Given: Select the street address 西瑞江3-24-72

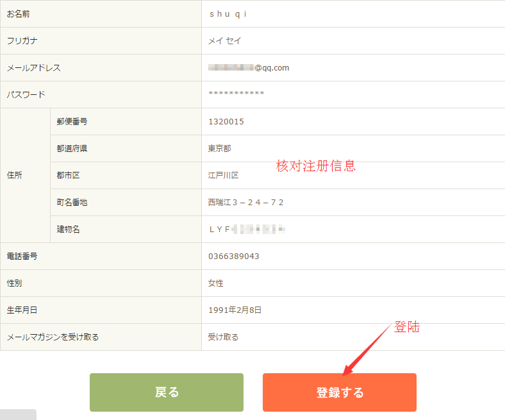Looking at the screenshot, I should (x=245, y=203).
